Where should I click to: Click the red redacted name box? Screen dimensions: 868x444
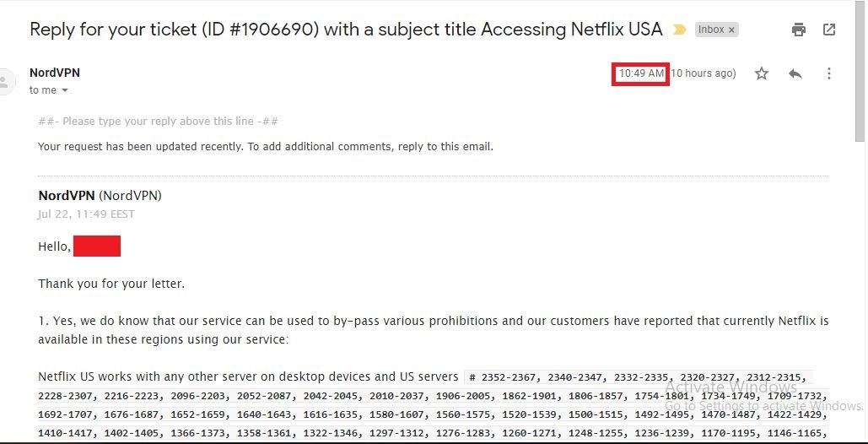coord(97,246)
